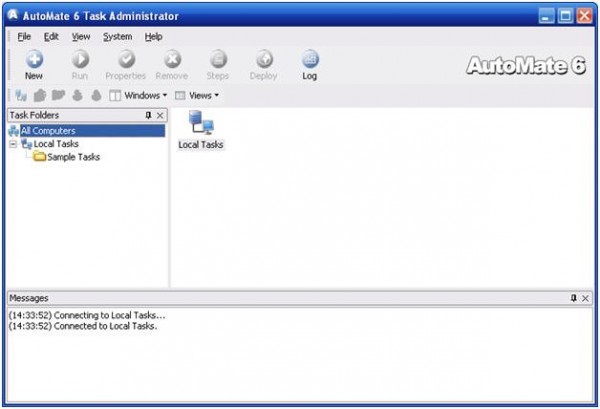Minimize the Task Administrator window

click(546, 16)
